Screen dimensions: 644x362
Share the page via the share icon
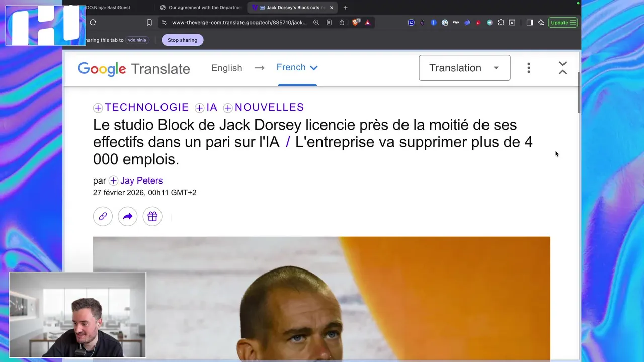tap(342, 22)
